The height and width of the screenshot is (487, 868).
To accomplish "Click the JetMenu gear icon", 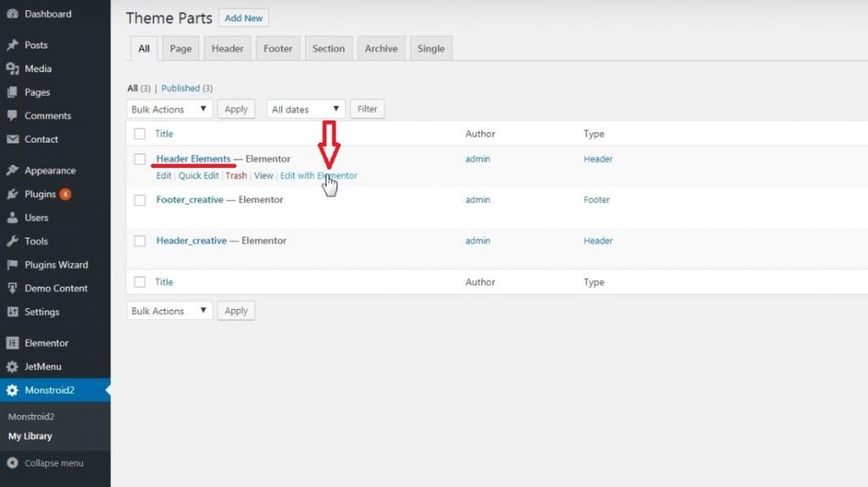I will [12, 367].
